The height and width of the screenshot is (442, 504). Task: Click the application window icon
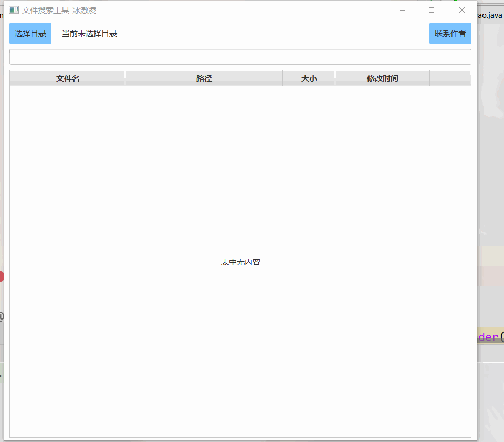tap(14, 10)
